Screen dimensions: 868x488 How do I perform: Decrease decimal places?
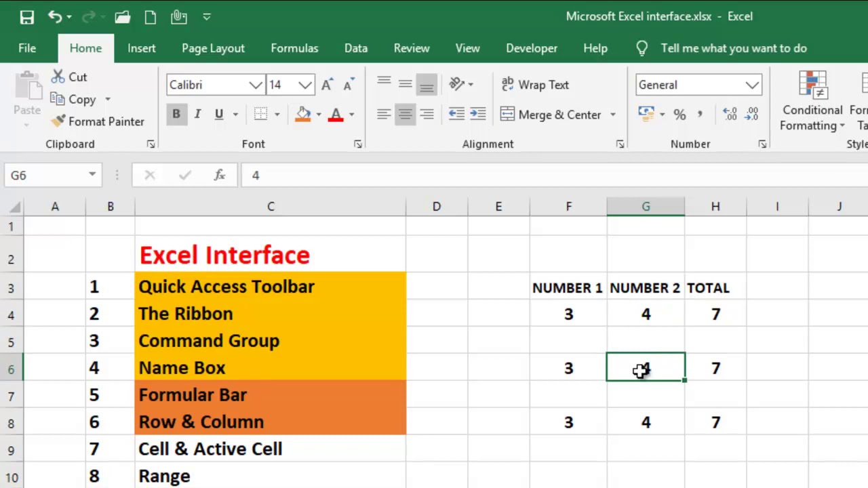(751, 115)
